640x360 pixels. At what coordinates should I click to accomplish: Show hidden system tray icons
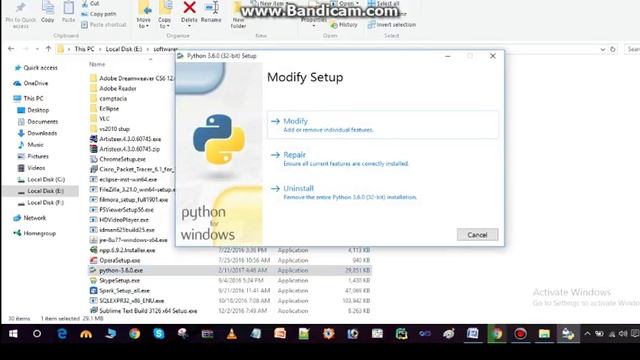click(587, 334)
